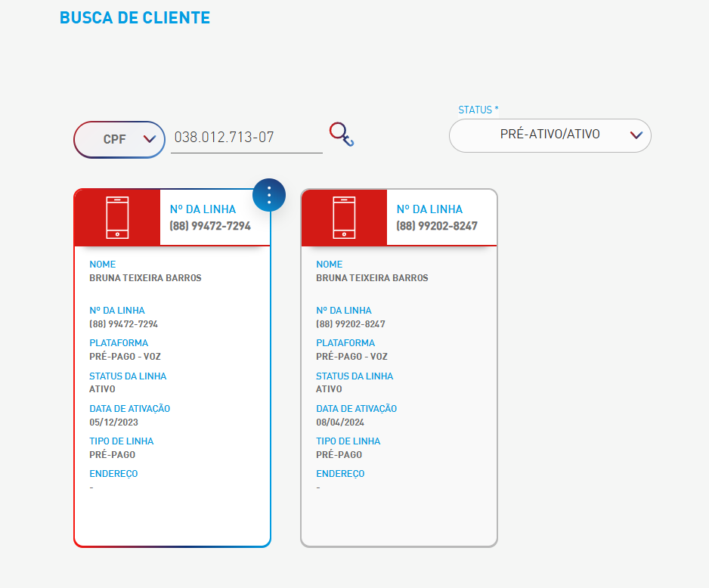Viewport: 709px width, 588px height.
Task: Click body line number (88) 99472-7294
Action: pos(123,324)
